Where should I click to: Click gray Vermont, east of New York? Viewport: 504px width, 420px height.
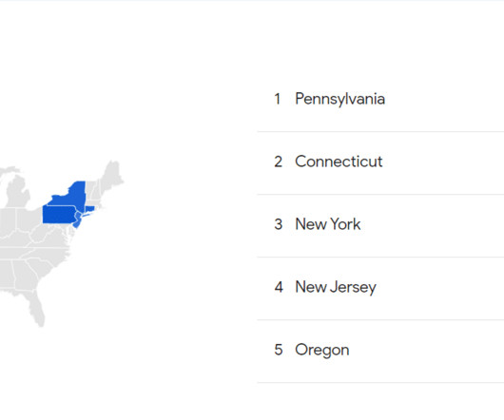coord(90,194)
